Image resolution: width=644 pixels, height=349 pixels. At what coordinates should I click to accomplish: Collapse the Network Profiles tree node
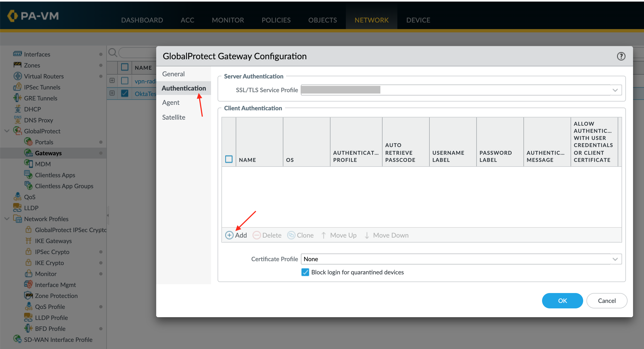click(7, 219)
